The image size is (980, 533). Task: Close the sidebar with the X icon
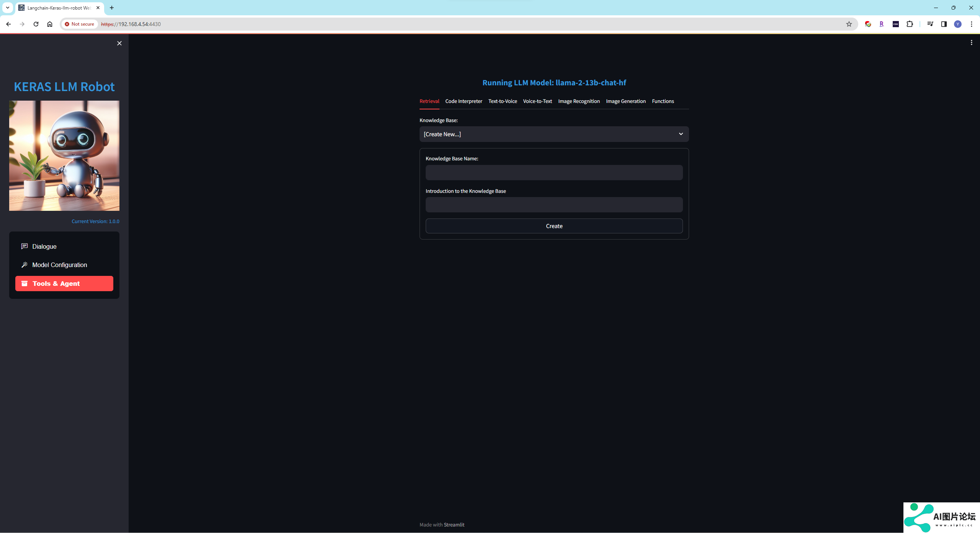pyautogui.click(x=119, y=43)
